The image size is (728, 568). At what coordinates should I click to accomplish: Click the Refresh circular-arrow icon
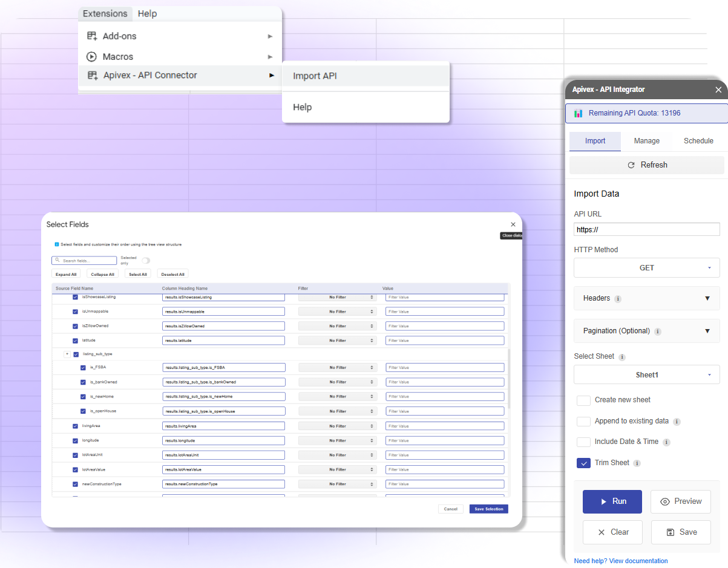tap(631, 165)
